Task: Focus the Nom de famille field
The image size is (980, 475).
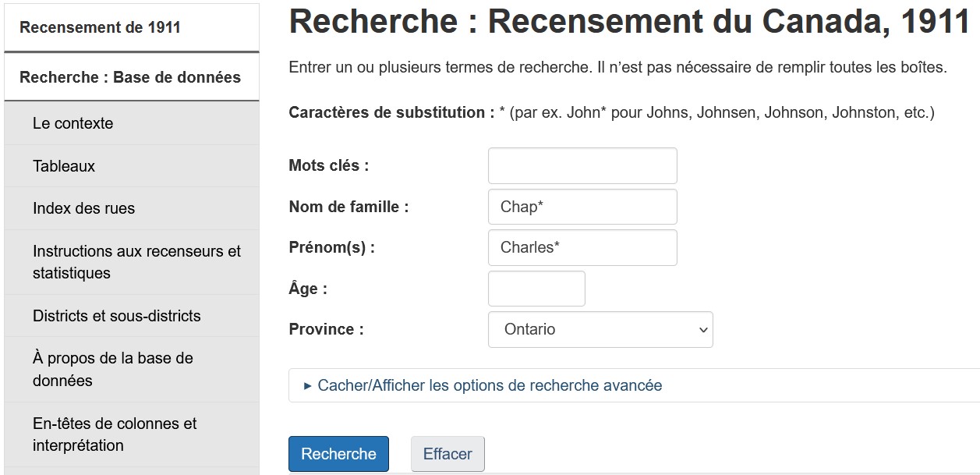Action: [x=582, y=207]
